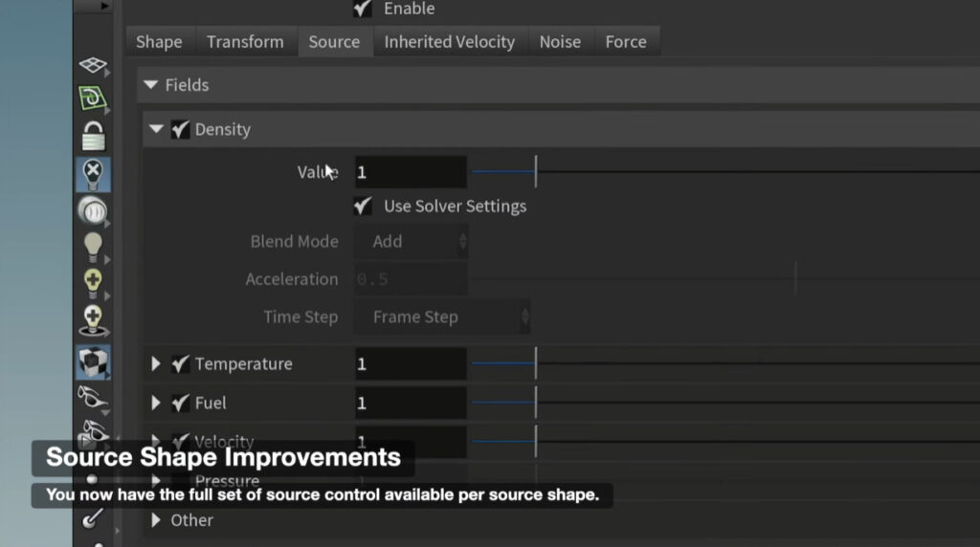Click the upper glasses display icon

click(x=93, y=397)
